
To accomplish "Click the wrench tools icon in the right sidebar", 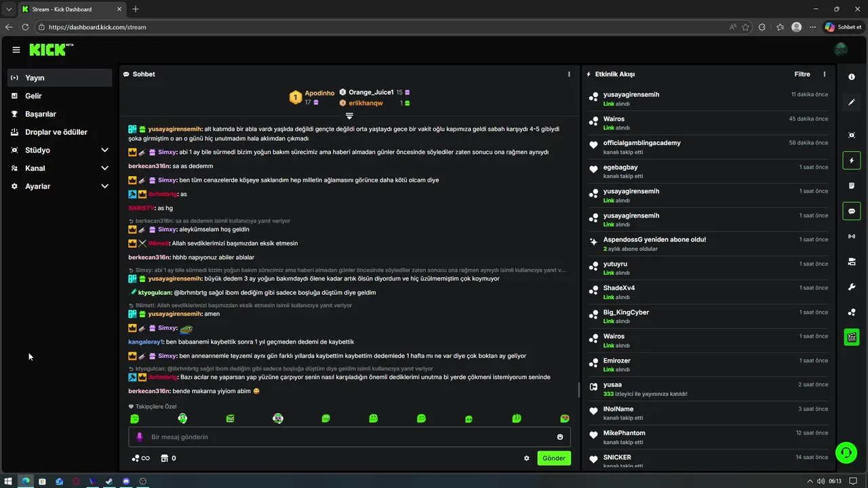I will click(x=852, y=287).
